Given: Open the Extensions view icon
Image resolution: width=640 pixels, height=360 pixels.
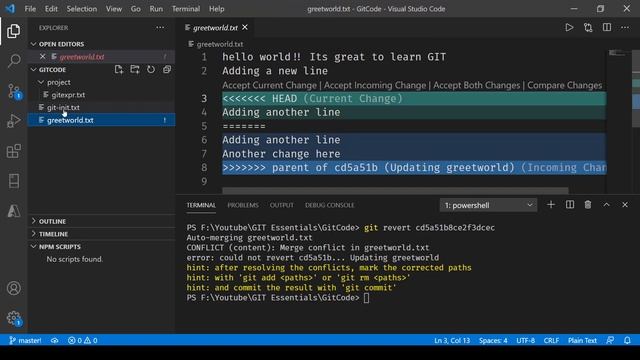Looking at the screenshot, I should (13, 151).
